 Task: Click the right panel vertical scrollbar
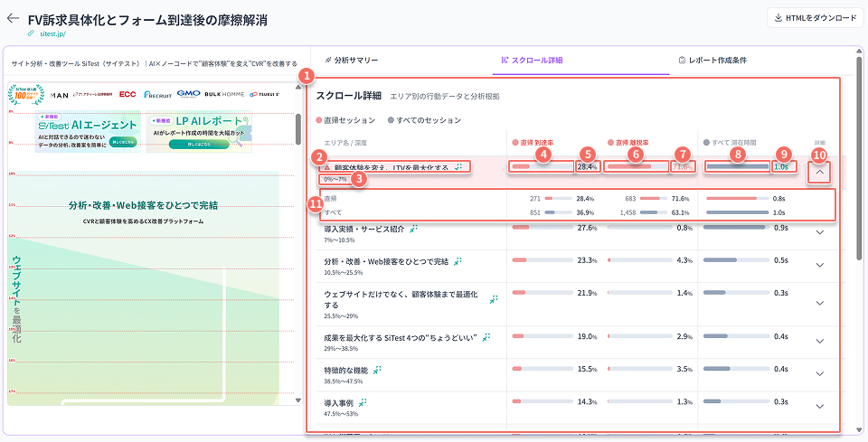click(859, 160)
